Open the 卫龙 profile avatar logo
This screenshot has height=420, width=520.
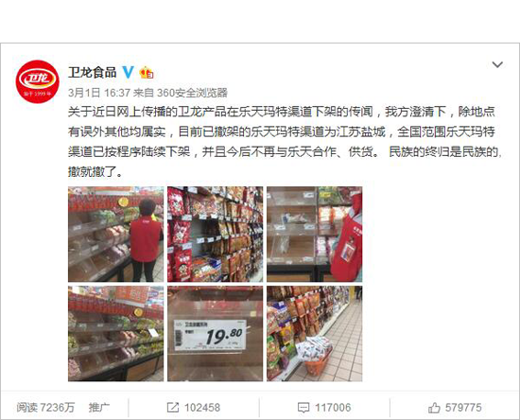(37, 81)
